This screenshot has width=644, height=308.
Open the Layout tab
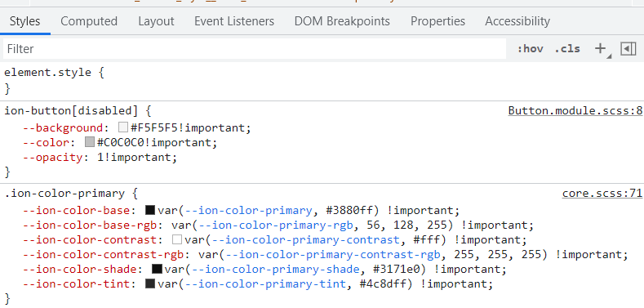point(156,21)
